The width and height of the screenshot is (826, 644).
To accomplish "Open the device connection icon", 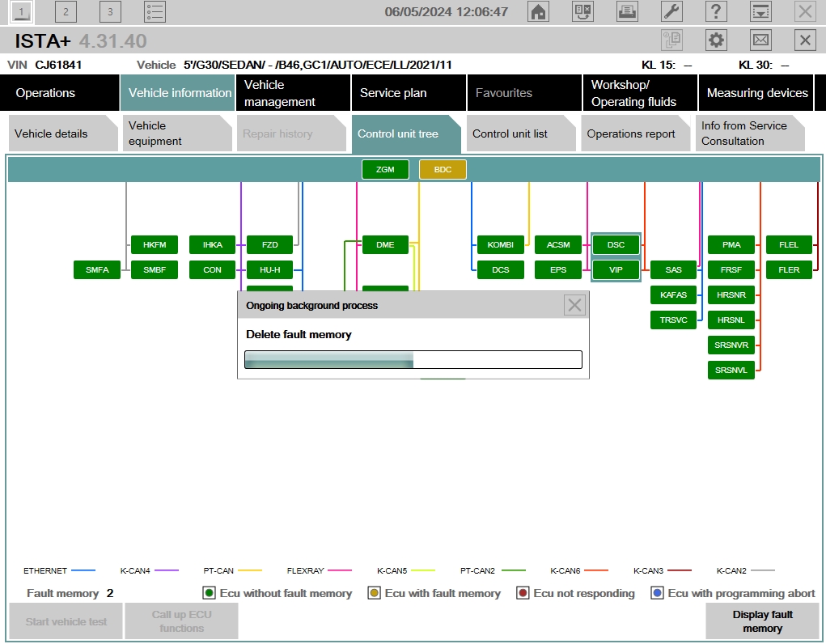I will coord(582,11).
